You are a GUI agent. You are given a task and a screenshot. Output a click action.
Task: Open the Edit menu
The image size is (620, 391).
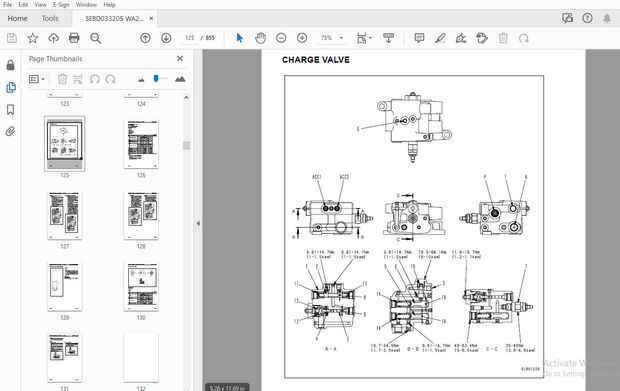click(23, 5)
